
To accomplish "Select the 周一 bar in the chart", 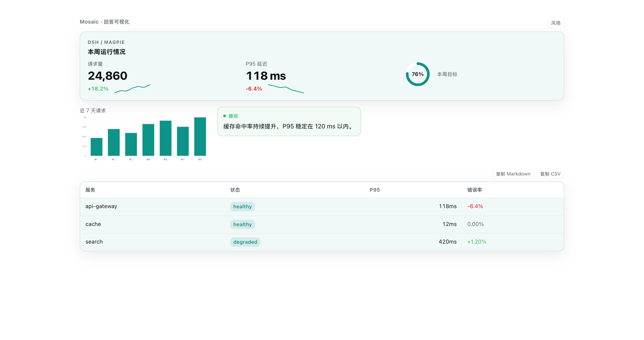I will coord(96,147).
